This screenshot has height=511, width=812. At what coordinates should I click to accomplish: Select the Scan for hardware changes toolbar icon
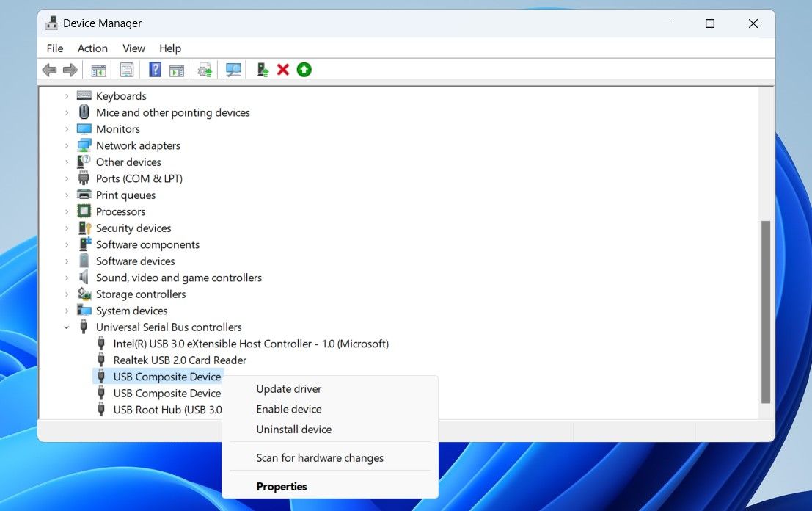[x=233, y=69]
